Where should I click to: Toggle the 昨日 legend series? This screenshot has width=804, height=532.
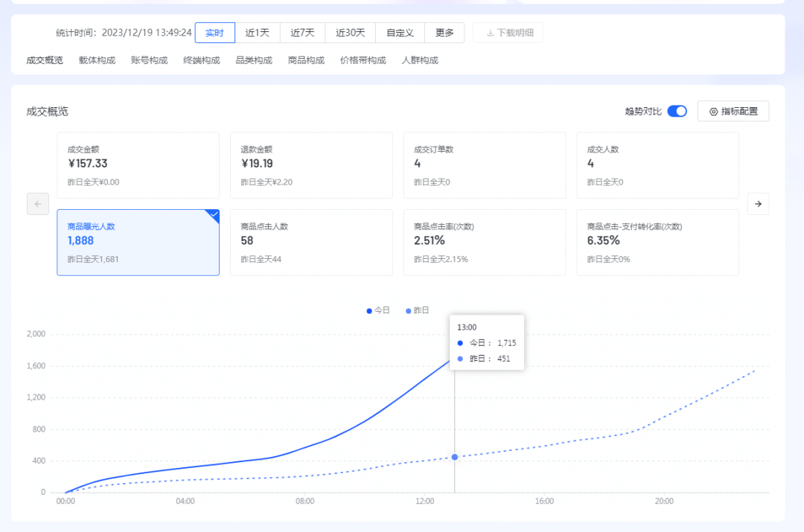coord(418,311)
